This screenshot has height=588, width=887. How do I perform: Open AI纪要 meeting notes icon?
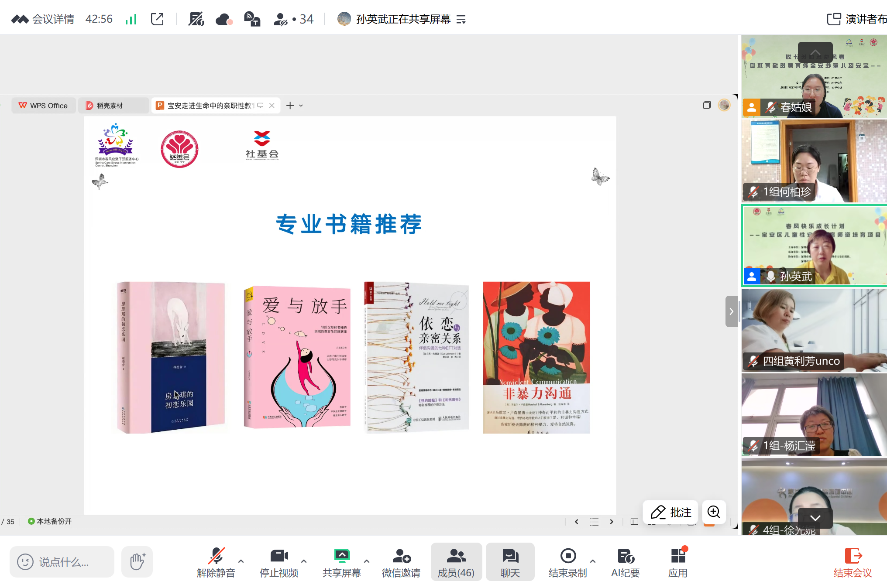626,556
